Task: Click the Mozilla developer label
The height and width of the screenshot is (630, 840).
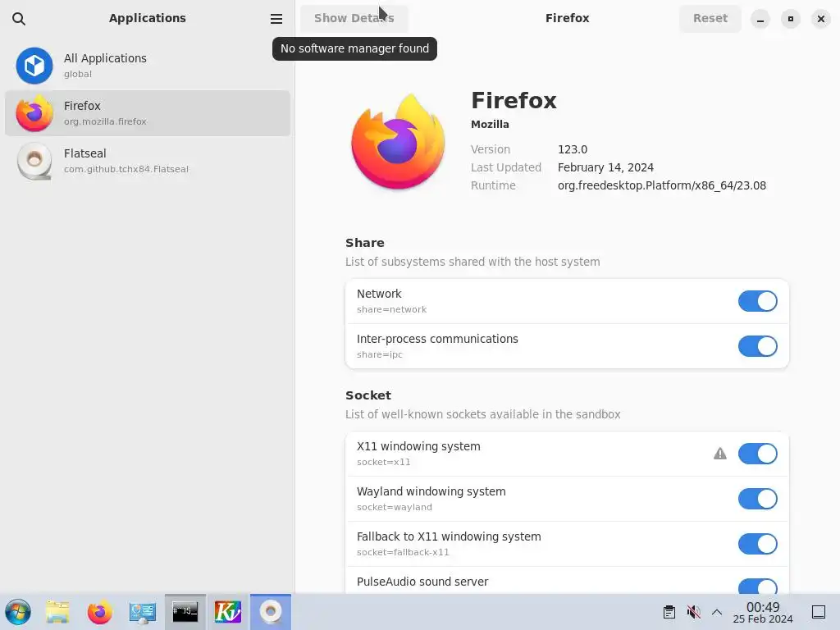Action: (490, 125)
